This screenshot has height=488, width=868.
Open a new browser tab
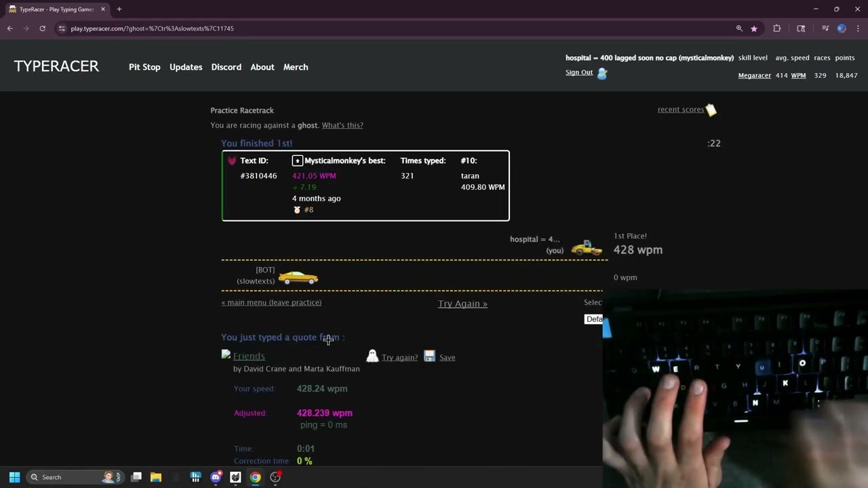[119, 9]
